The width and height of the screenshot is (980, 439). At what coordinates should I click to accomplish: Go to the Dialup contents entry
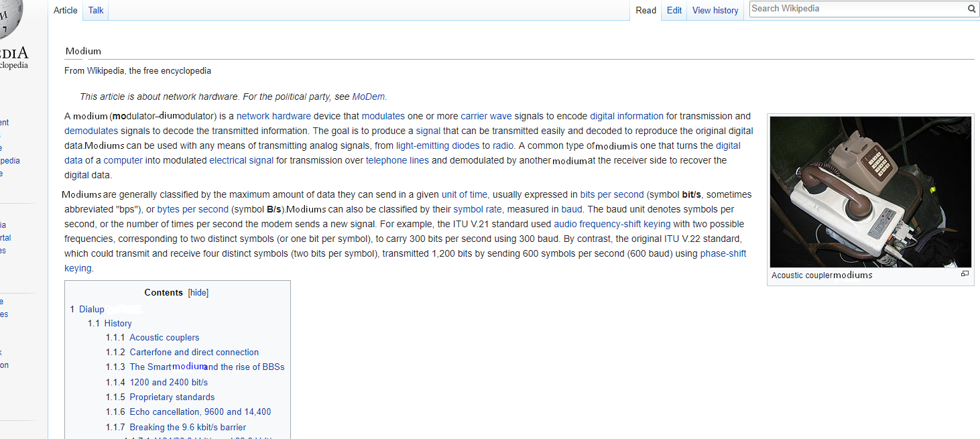pyautogui.click(x=92, y=309)
